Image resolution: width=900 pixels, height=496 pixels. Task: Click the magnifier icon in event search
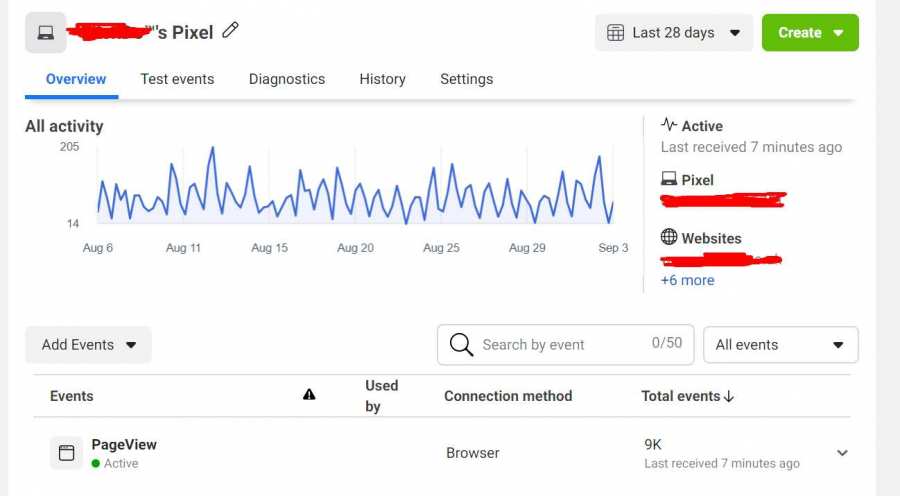point(461,345)
